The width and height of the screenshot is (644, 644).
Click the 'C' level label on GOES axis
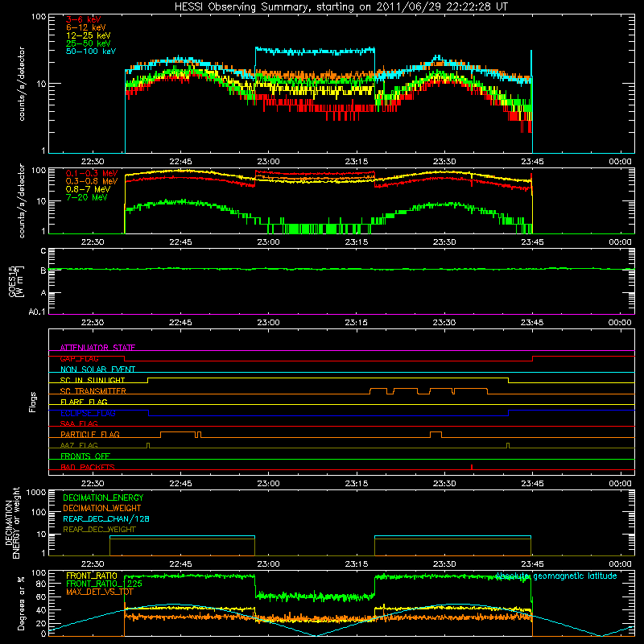coord(43,251)
